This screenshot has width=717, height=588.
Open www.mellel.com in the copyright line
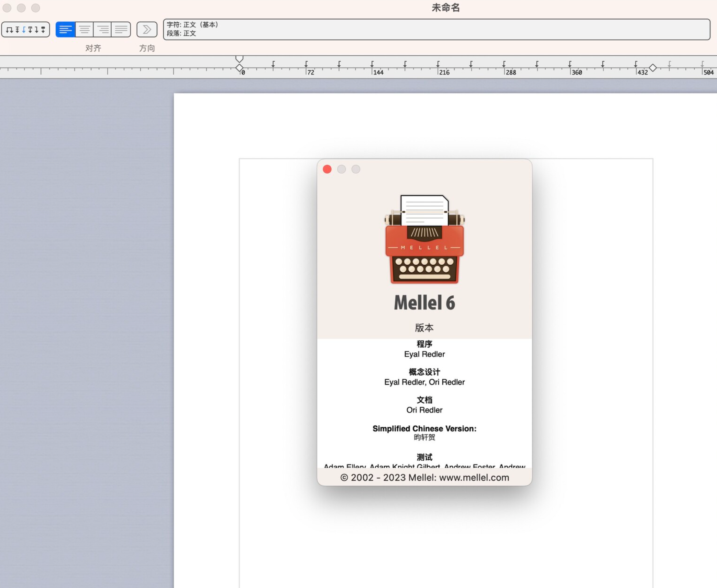[x=474, y=478]
